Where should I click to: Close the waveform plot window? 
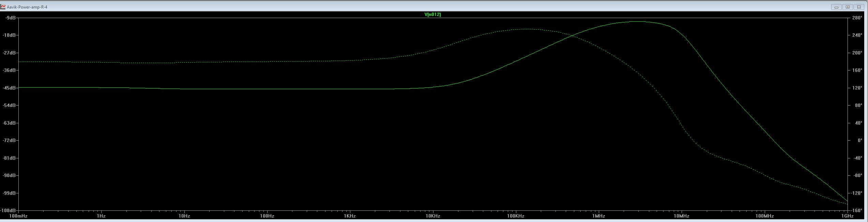pos(859,7)
